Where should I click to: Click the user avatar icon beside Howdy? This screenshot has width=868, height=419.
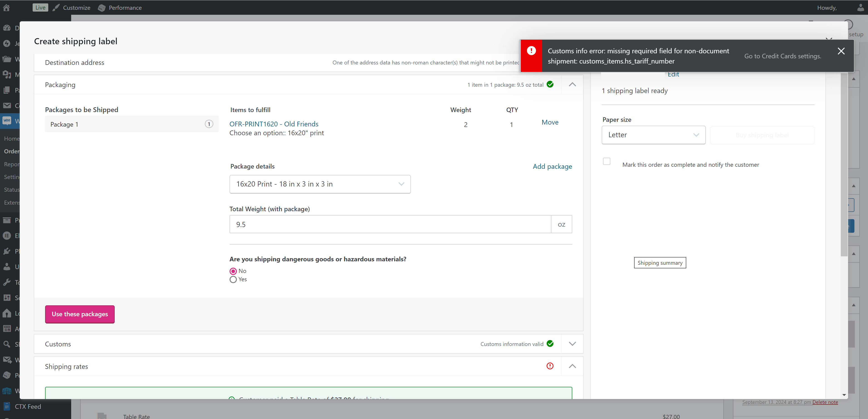pyautogui.click(x=861, y=7)
